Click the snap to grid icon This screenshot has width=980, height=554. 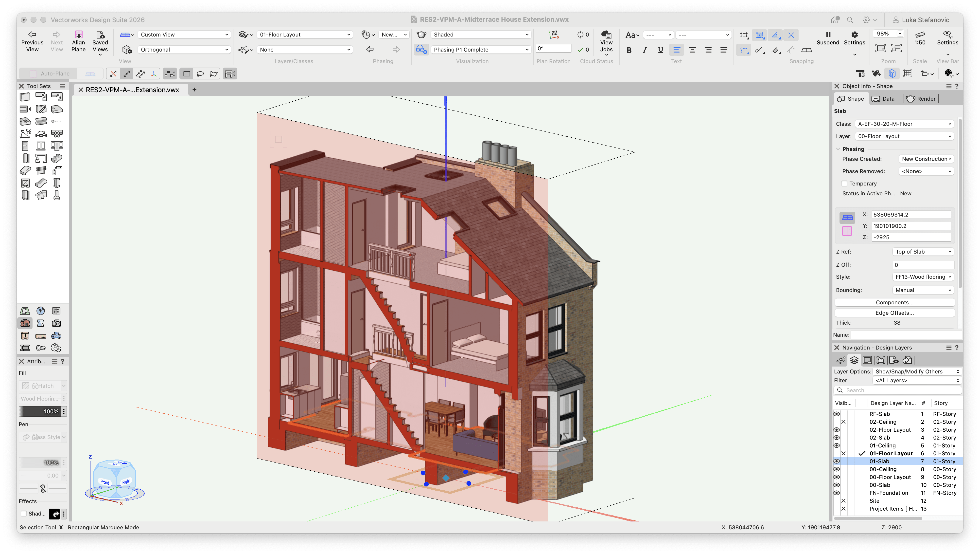coord(744,35)
